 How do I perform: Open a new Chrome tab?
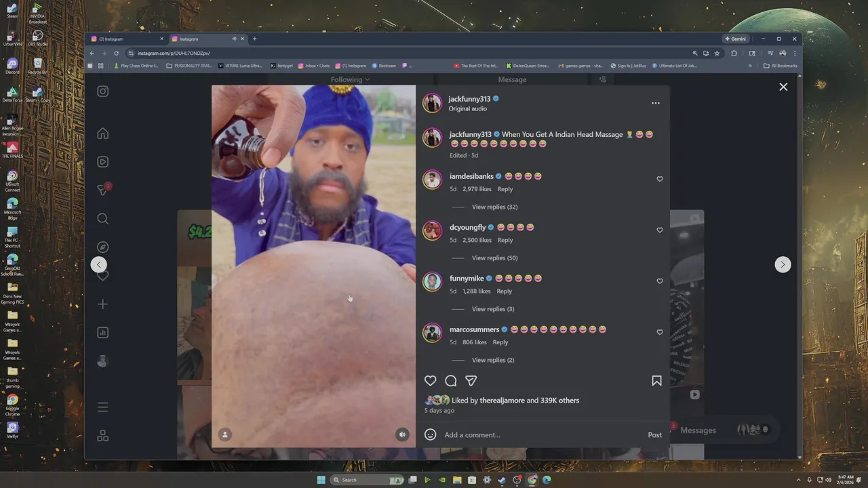pos(254,39)
